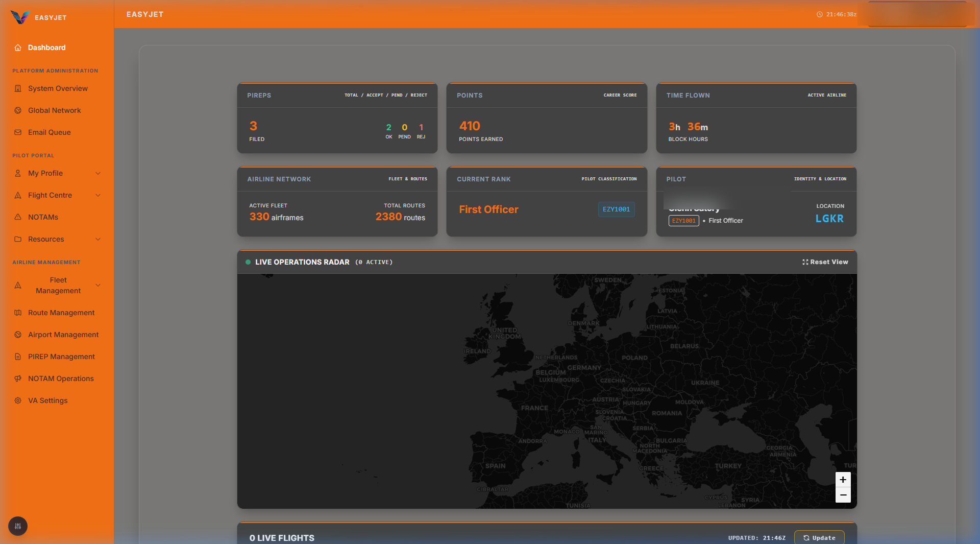
Task: Expand the Resources submenu chevron
Action: (98, 239)
